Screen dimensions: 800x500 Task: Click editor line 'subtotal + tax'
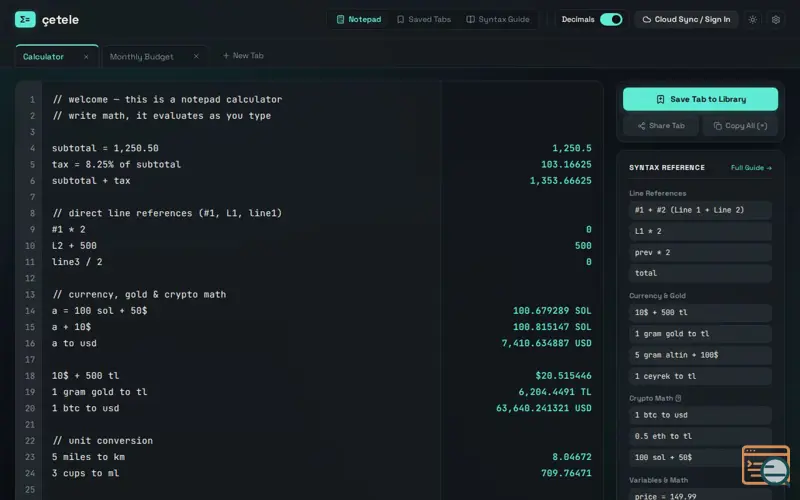(91, 181)
